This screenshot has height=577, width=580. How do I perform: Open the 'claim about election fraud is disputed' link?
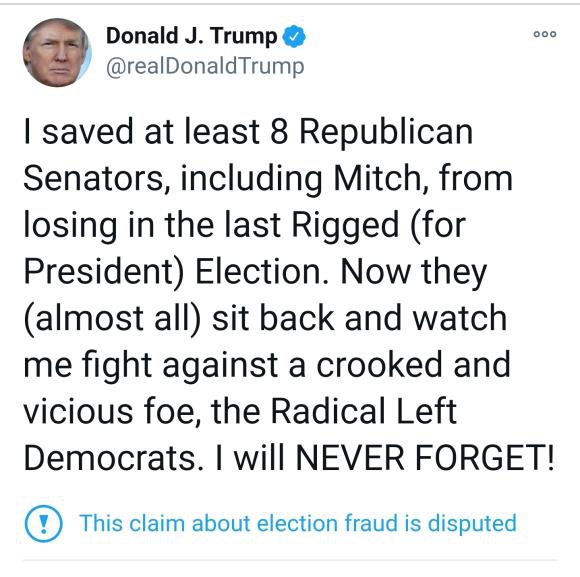[x=298, y=523]
